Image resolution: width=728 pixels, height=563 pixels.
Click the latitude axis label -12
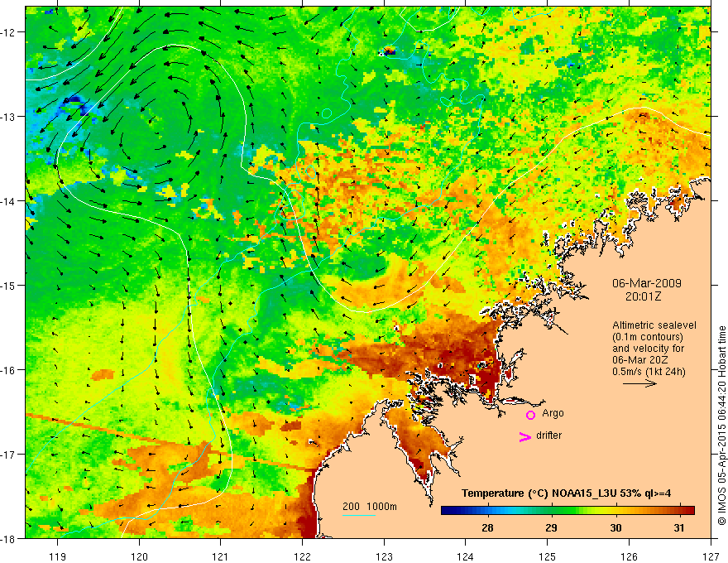9,32
